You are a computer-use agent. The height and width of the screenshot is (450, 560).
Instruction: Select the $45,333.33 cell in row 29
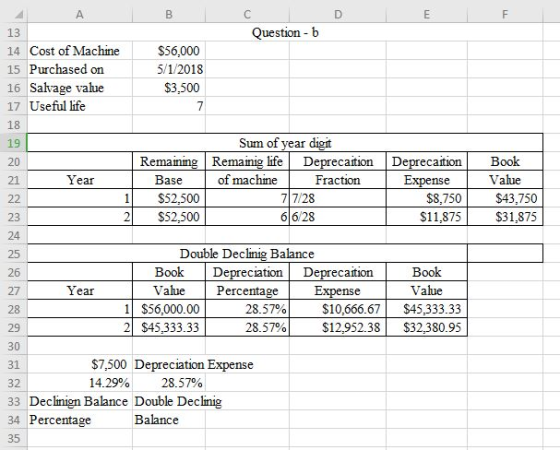tap(169, 328)
